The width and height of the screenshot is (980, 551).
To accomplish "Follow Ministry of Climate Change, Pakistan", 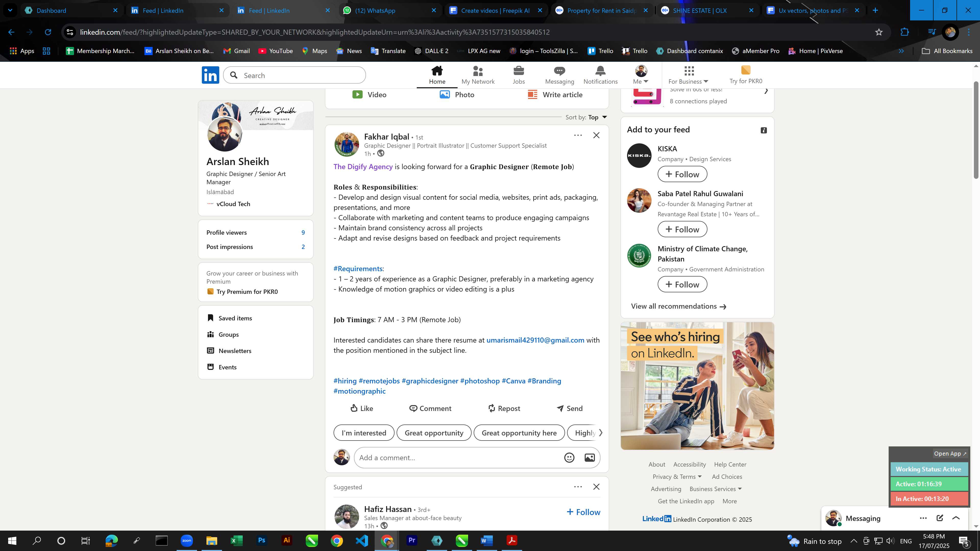I will [x=682, y=284].
